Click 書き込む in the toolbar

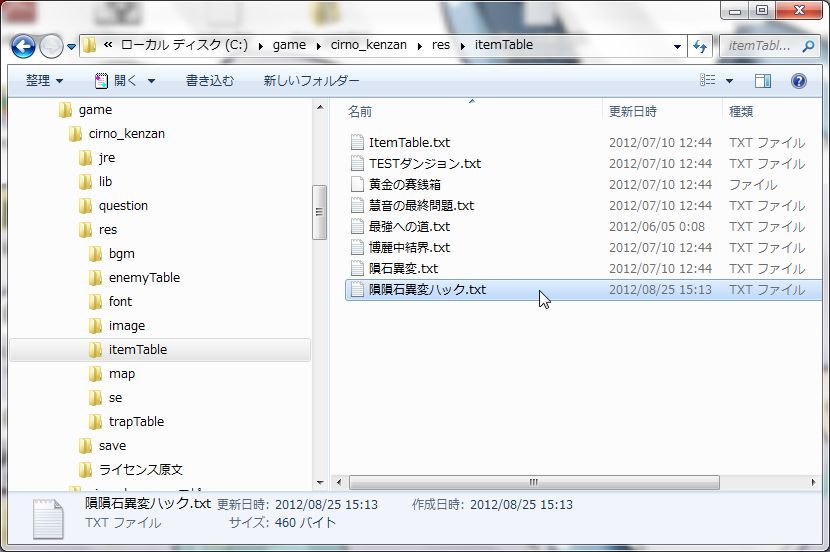tap(210, 80)
